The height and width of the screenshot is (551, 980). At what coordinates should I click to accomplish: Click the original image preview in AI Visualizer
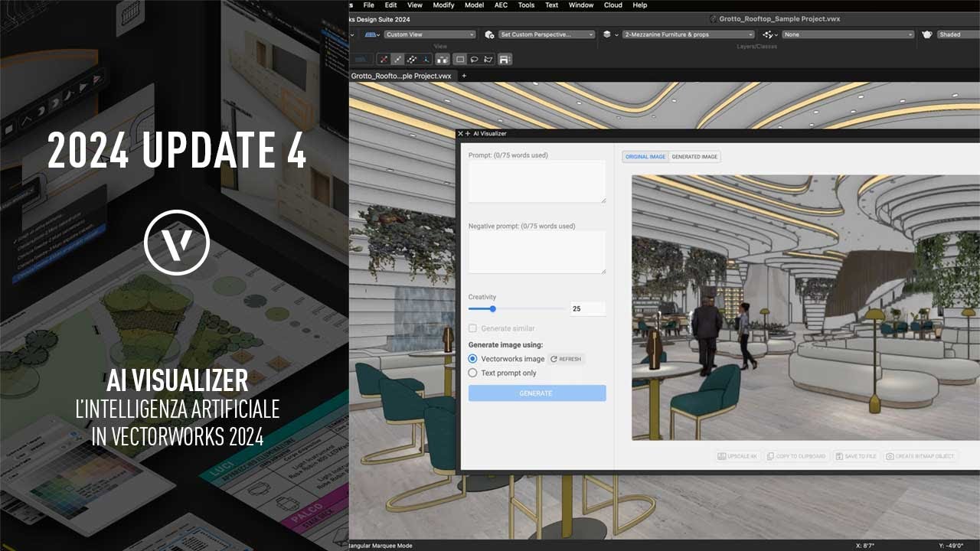[x=805, y=308]
